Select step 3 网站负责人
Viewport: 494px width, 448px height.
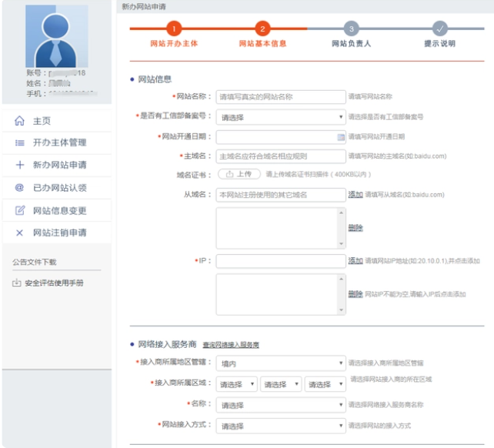coord(351,29)
